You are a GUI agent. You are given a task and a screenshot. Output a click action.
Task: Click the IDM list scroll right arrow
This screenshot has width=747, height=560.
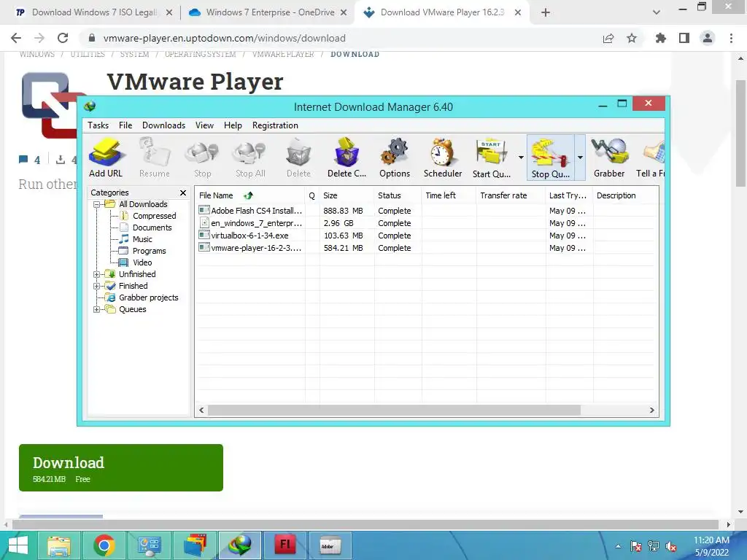[x=651, y=410]
